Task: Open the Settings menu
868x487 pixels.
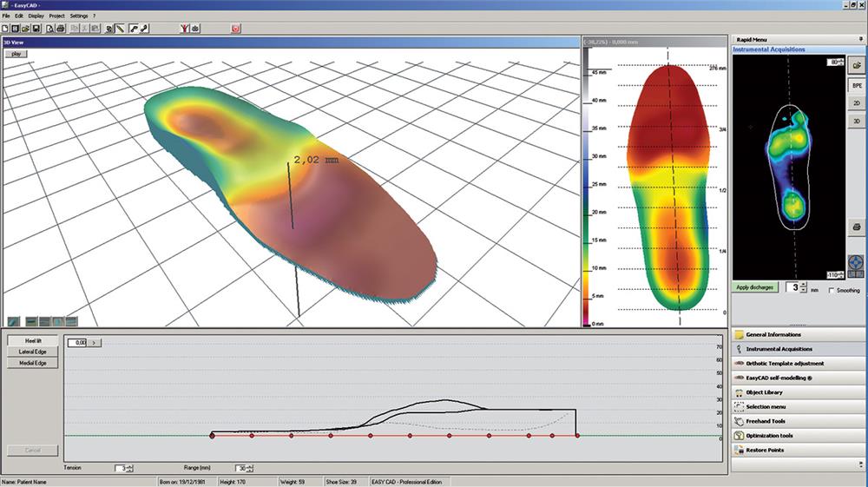Action: tap(79, 16)
